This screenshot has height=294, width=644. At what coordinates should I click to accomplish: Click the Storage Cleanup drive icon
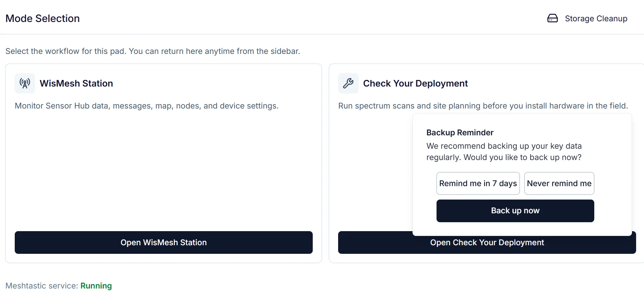coord(552,18)
